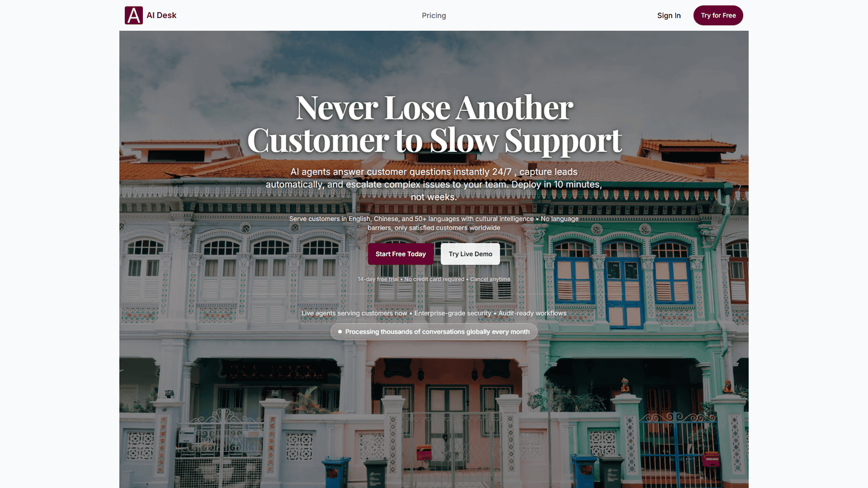Click the Cancel anytime text
Image resolution: width=868 pixels, height=488 pixels.
(x=490, y=280)
